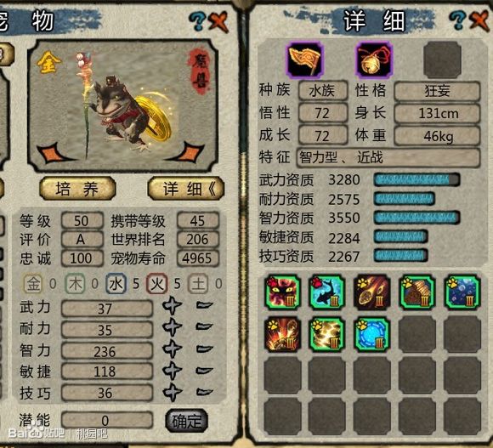Screen dimensions: 493x448
Task: Click the golden flag equipment icon
Action: [x=304, y=60]
